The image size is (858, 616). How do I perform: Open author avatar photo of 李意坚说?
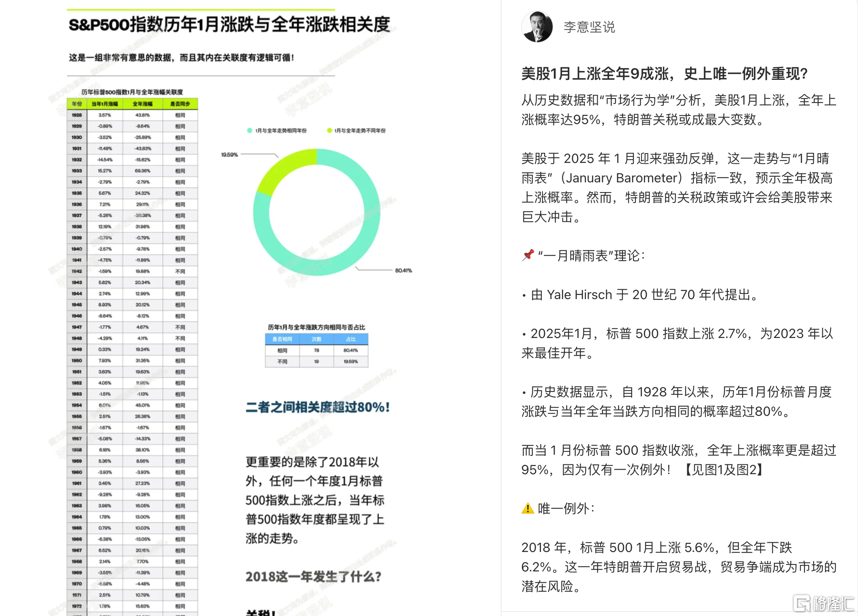pos(537,27)
